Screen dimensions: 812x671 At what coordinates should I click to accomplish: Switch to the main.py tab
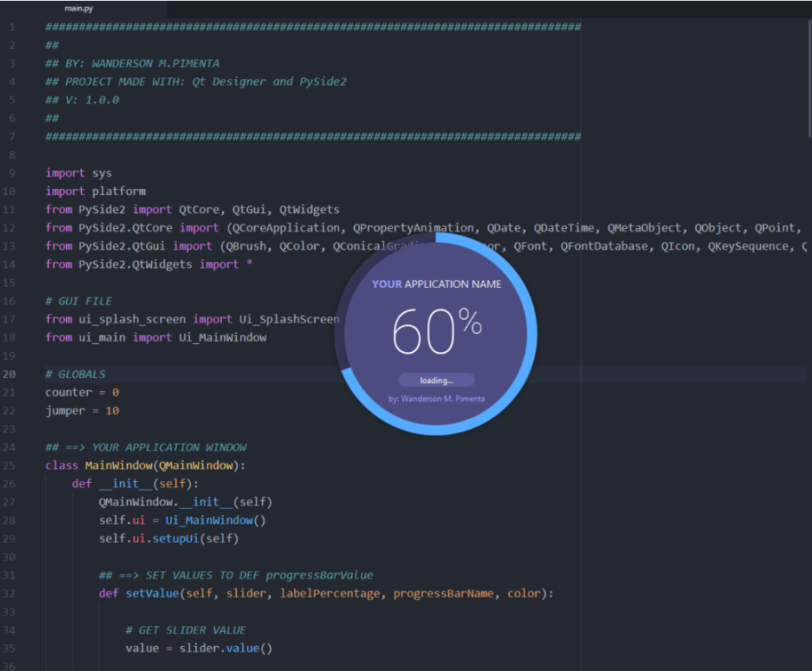click(x=79, y=9)
